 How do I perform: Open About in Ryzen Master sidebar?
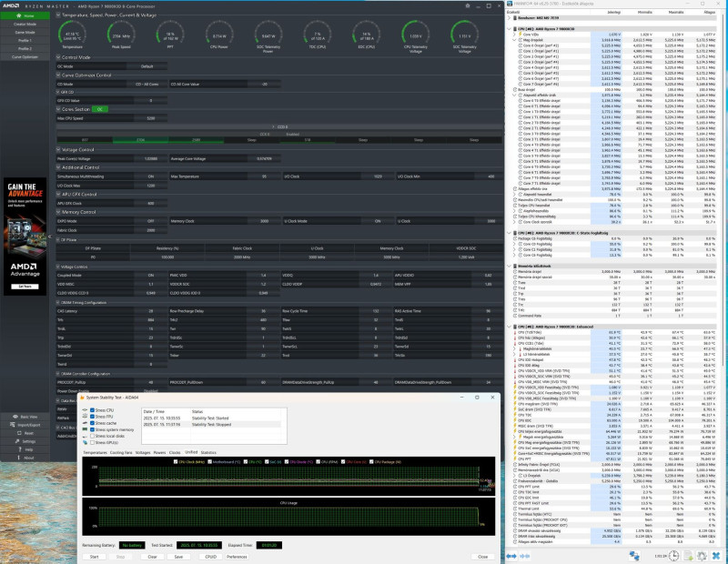point(25,458)
